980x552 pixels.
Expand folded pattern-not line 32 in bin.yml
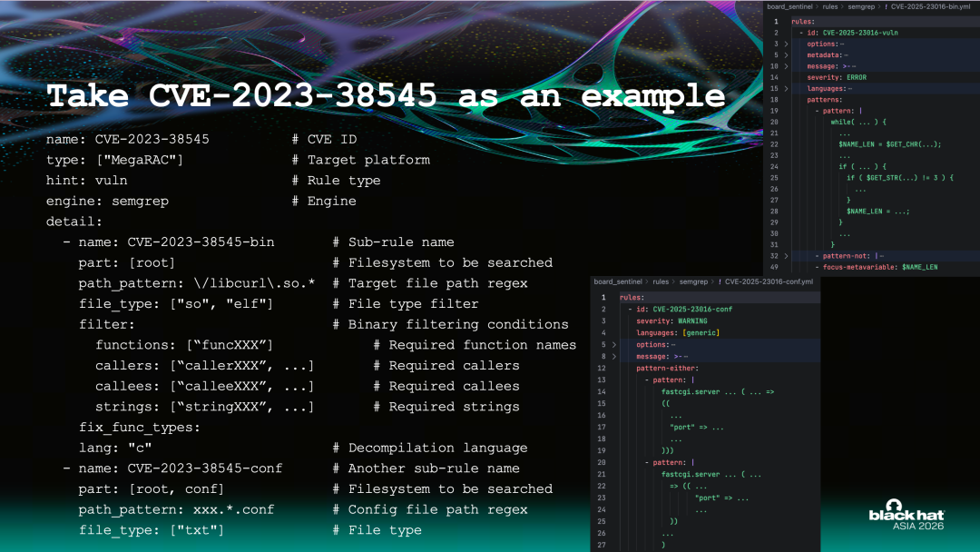click(x=786, y=256)
